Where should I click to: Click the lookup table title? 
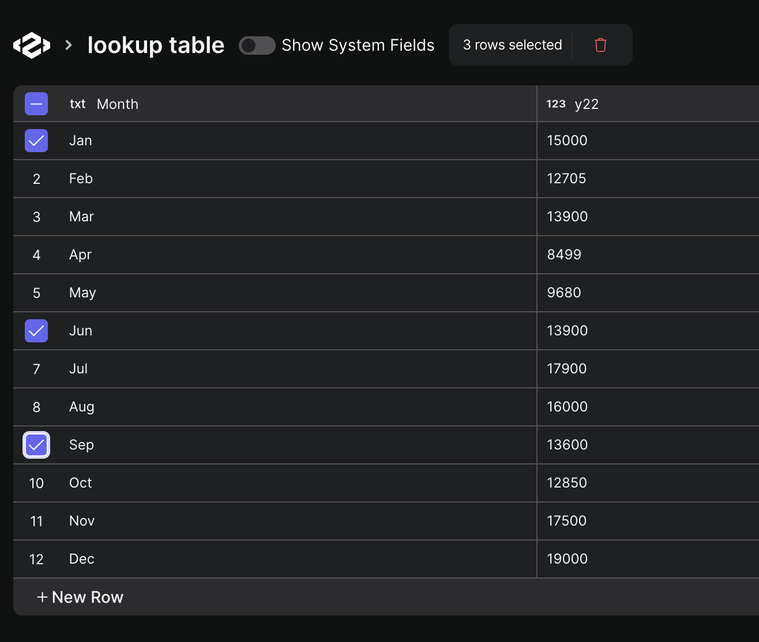pyautogui.click(x=156, y=46)
